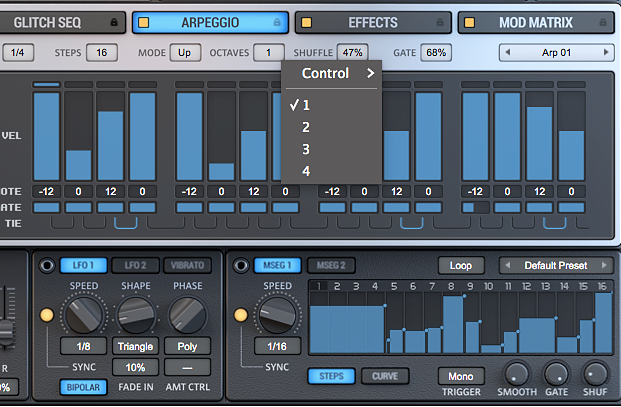This screenshot has width=621, height=407.
Task: Open the Triangle shape dropdown
Action: tap(135, 346)
